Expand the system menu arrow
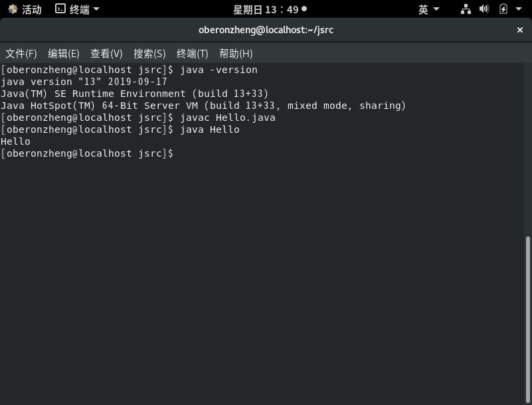This screenshot has width=532, height=405. pos(519,9)
